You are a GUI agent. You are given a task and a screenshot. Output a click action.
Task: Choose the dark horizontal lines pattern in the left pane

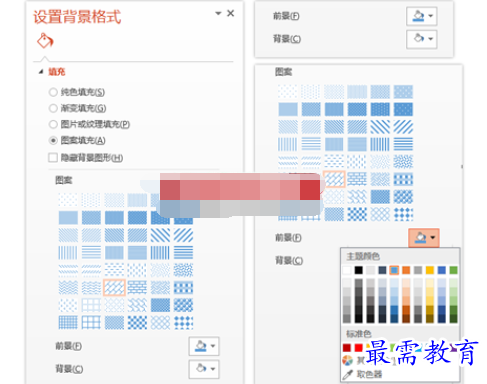click(183, 253)
